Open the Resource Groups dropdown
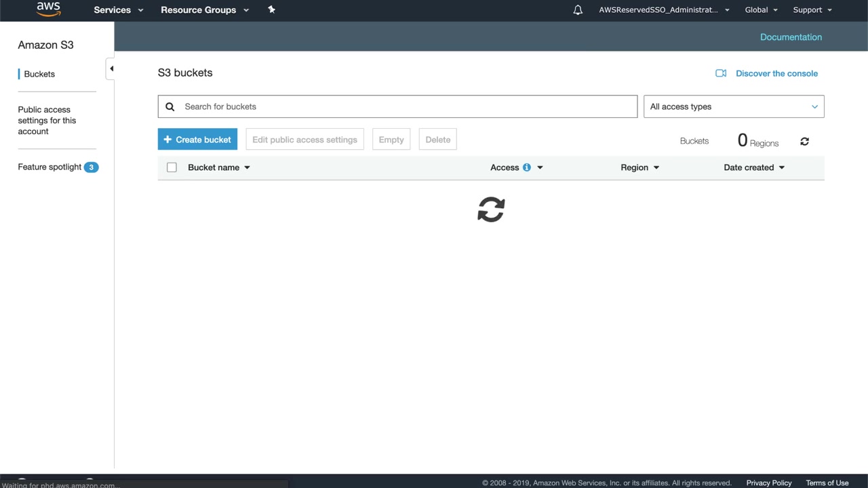 [x=205, y=10]
